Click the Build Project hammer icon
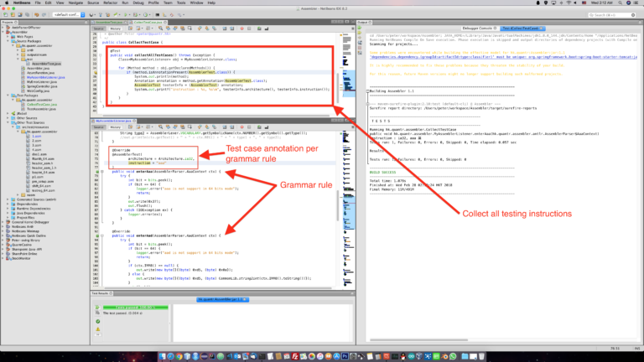The height and width of the screenshot is (362, 644). pos(101,15)
